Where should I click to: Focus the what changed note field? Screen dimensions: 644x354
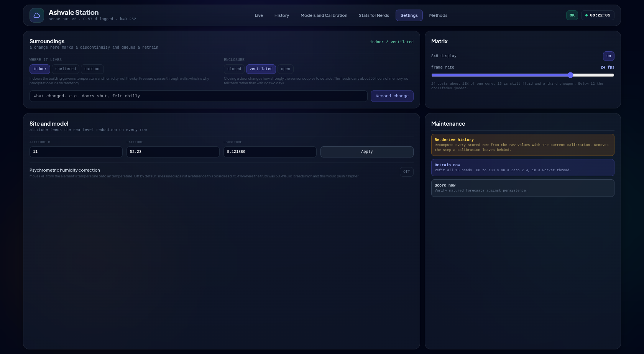click(x=199, y=96)
